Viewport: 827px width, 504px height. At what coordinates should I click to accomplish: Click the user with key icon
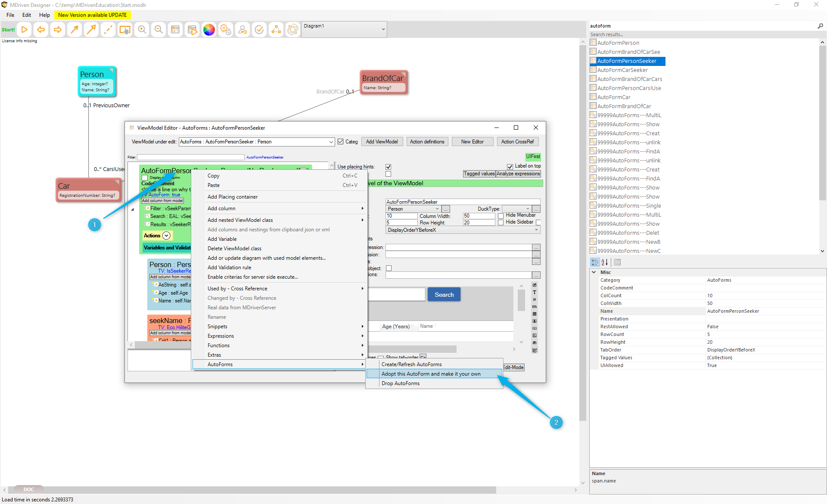coord(243,30)
